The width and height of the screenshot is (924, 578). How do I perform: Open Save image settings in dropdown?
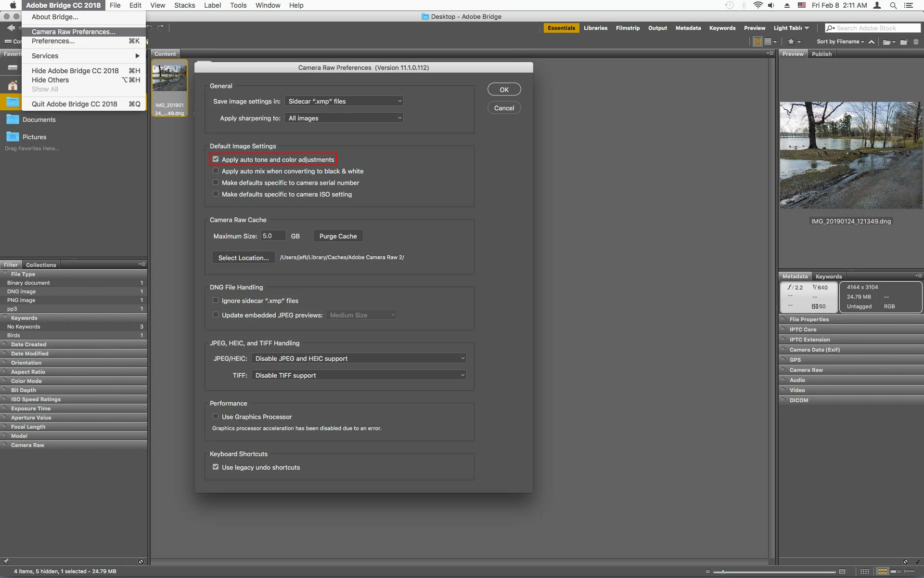pyautogui.click(x=344, y=101)
